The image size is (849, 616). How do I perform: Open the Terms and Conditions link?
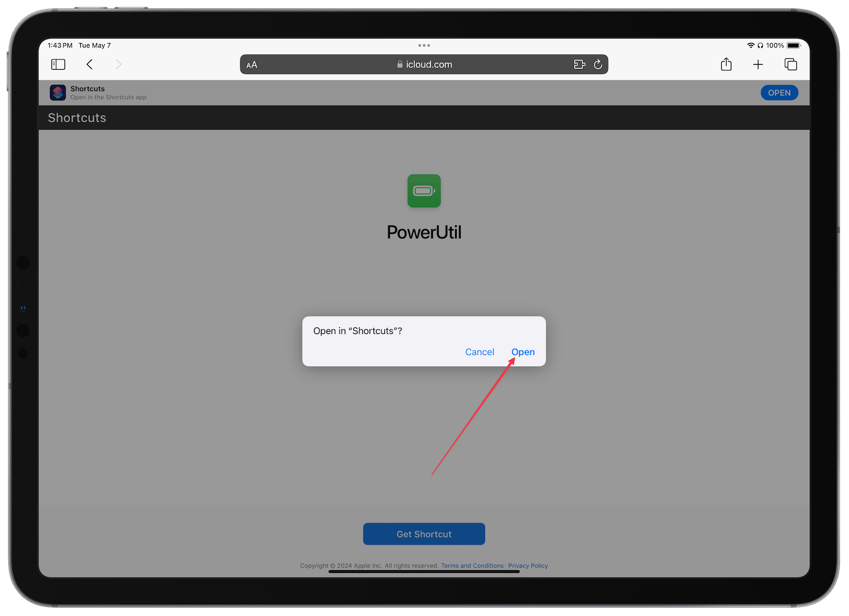point(472,566)
